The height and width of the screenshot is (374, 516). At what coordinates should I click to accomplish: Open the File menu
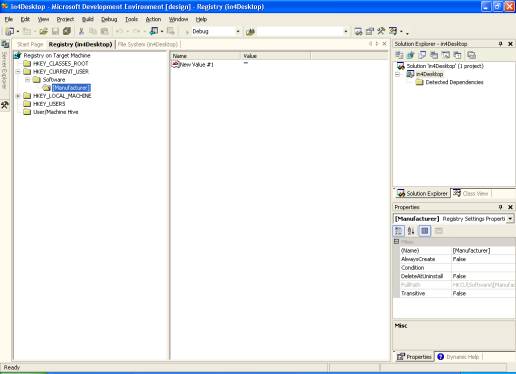tap(9, 19)
